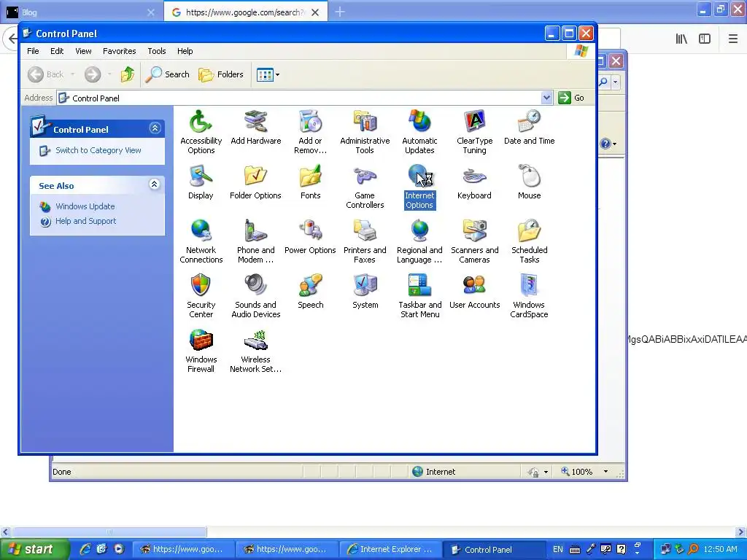Image resolution: width=747 pixels, height=560 pixels.
Task: Click the Control Panel taskbar button
Action: point(494,549)
